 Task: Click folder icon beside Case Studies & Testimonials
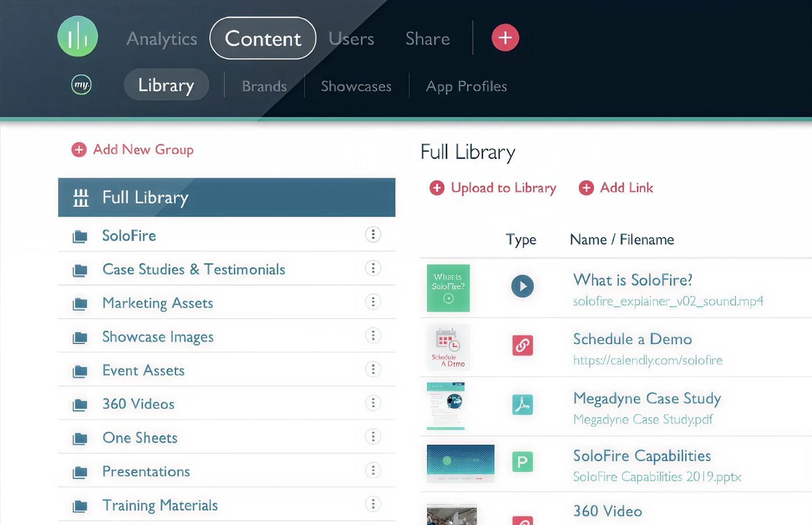tap(80, 270)
